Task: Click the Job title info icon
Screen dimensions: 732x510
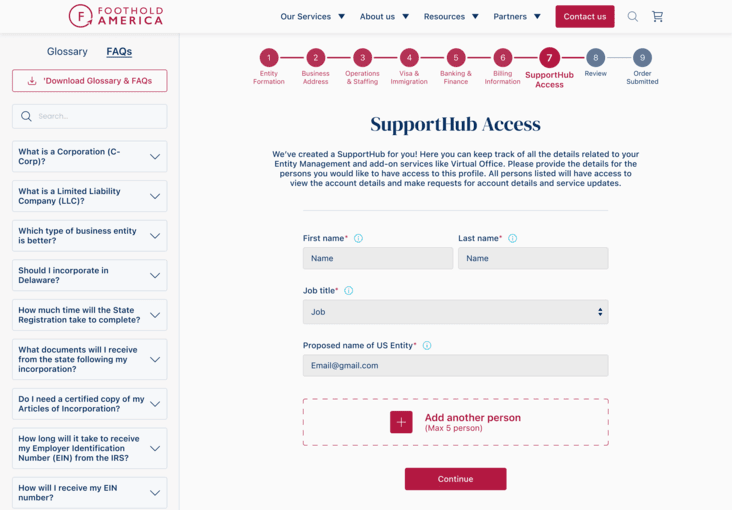Action: (348, 291)
